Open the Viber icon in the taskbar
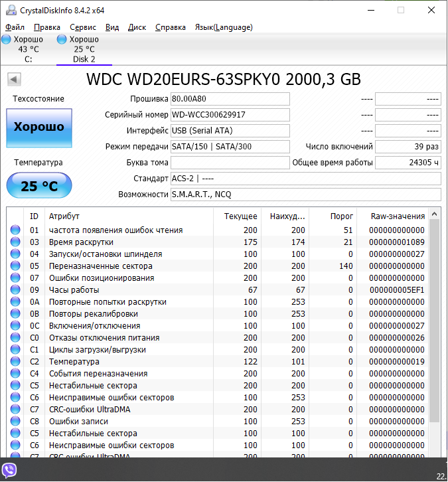448x482 pixels. pos(9,471)
